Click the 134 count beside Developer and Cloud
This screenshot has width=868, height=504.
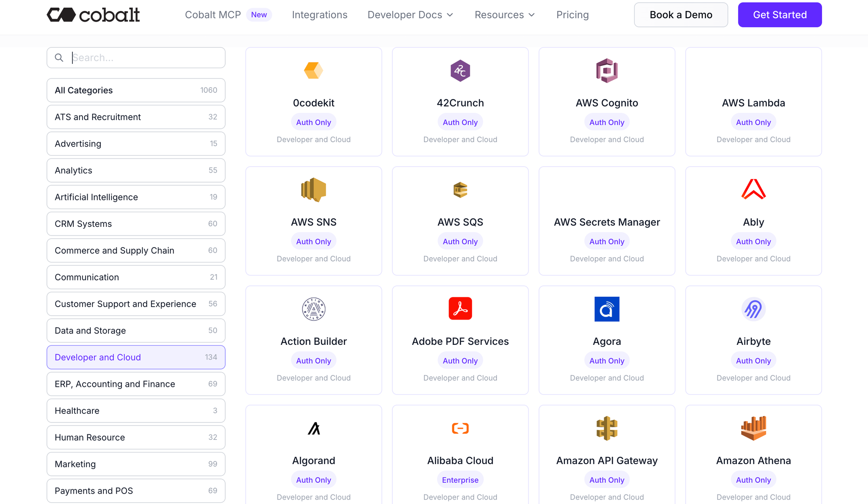[x=211, y=357]
